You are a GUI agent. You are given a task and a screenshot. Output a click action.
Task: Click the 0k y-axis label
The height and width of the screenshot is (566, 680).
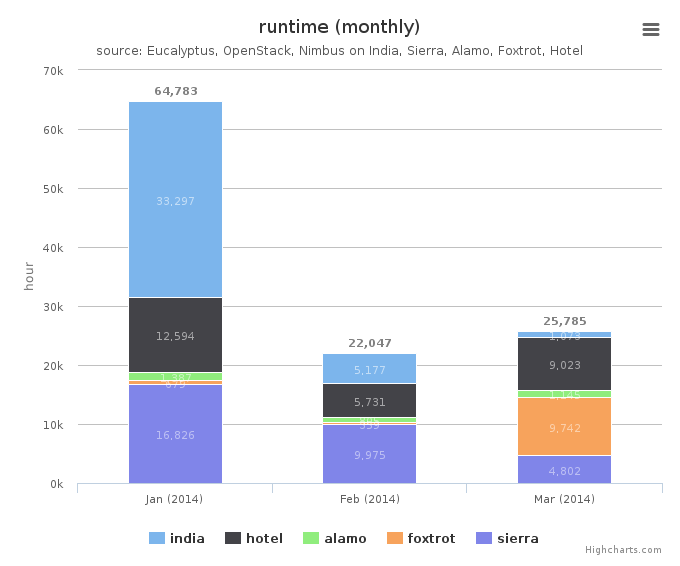(56, 484)
